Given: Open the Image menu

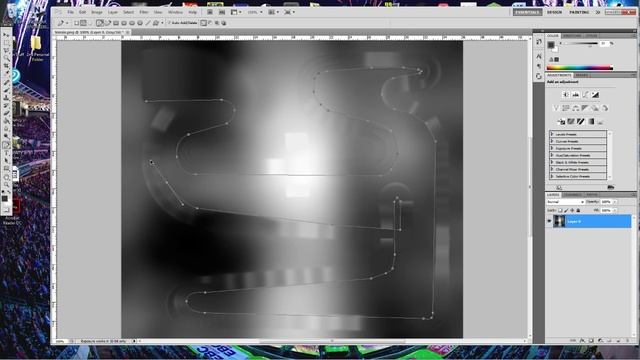Looking at the screenshot, I should [x=97, y=12].
